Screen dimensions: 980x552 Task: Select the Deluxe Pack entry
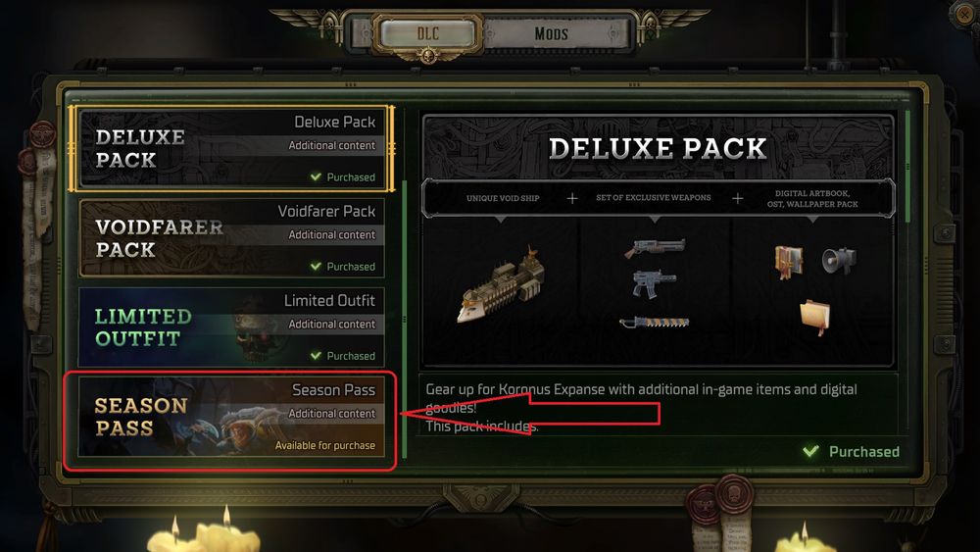232,148
